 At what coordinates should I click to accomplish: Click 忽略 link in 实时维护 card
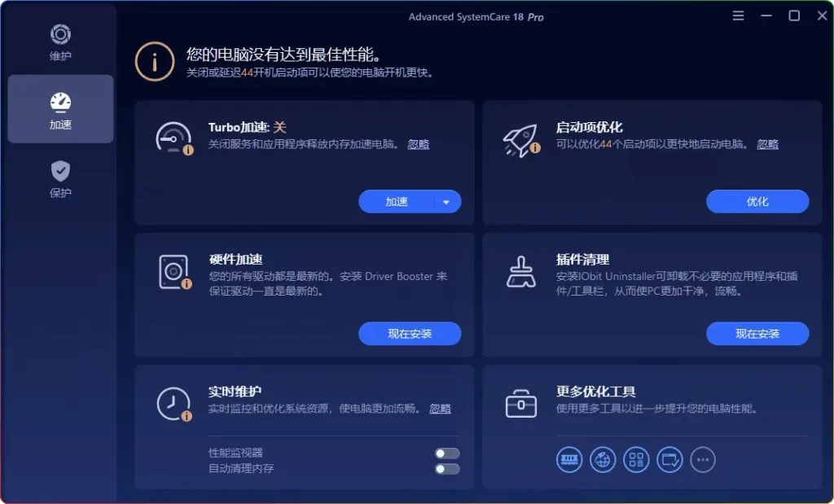440,408
